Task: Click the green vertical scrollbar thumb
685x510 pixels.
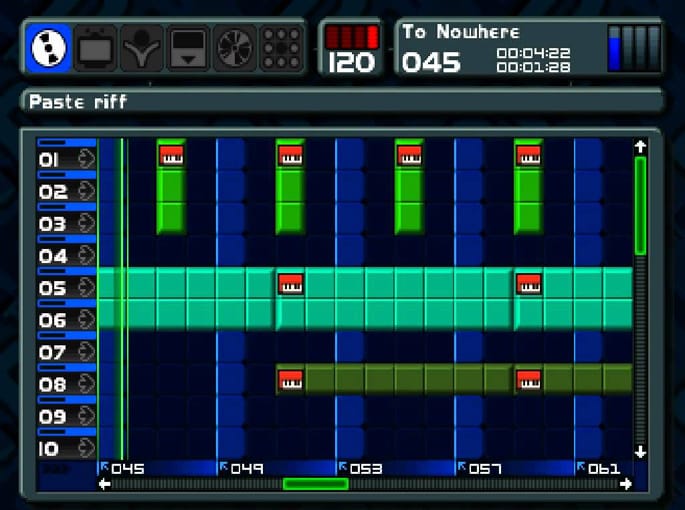Action: coord(640,206)
